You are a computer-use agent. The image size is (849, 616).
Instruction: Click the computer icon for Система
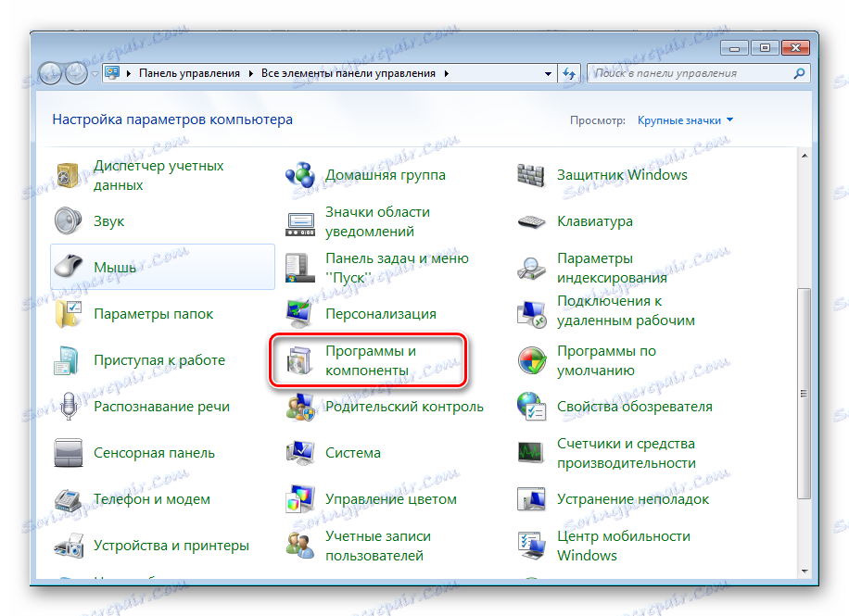click(300, 453)
